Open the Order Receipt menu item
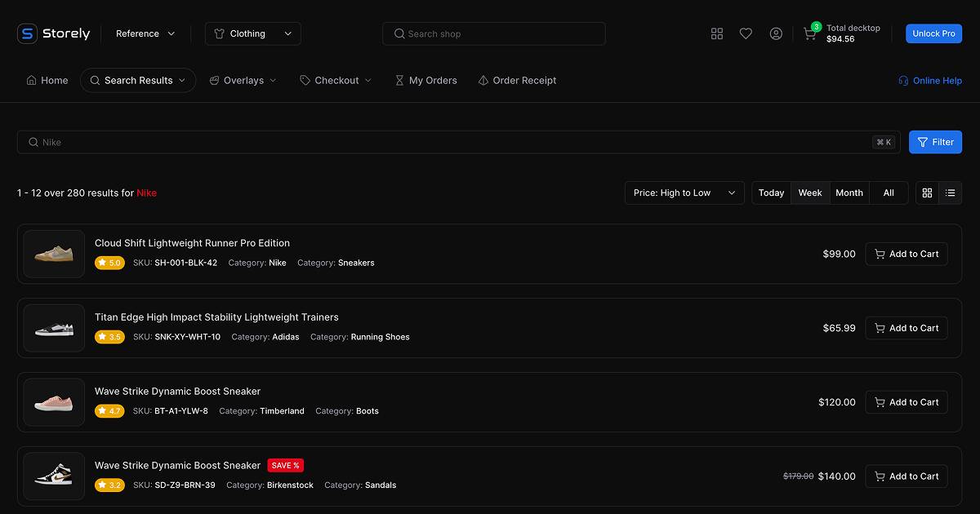 (517, 81)
